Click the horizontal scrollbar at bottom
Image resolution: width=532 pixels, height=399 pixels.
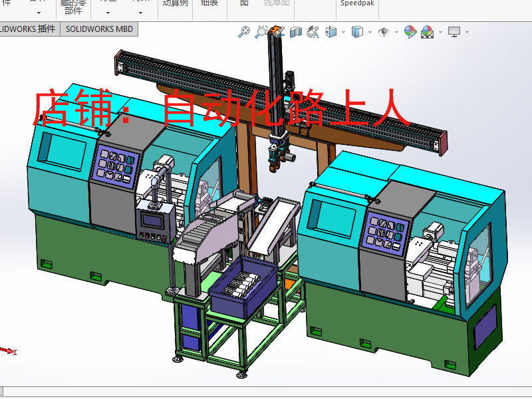pos(266,391)
